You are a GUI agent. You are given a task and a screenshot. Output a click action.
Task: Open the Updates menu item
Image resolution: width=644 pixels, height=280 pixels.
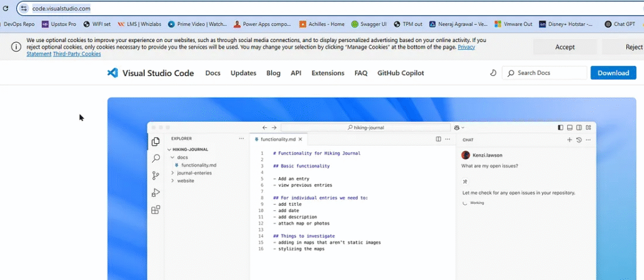[x=243, y=73]
